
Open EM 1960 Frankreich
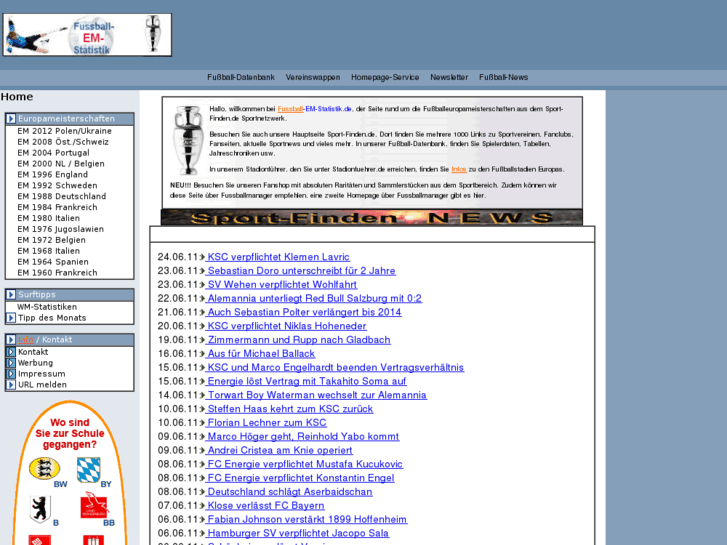click(x=57, y=273)
